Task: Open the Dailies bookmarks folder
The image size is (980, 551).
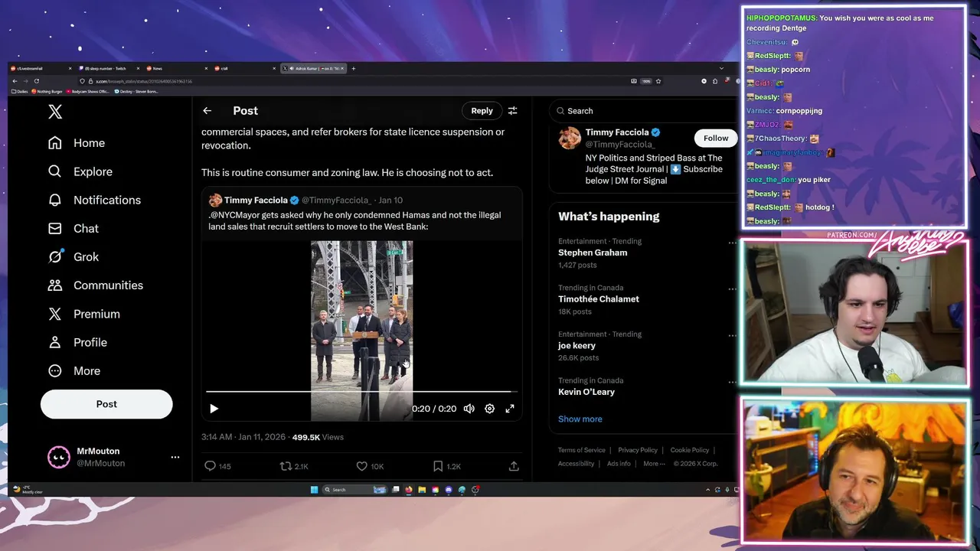Action: [20, 91]
